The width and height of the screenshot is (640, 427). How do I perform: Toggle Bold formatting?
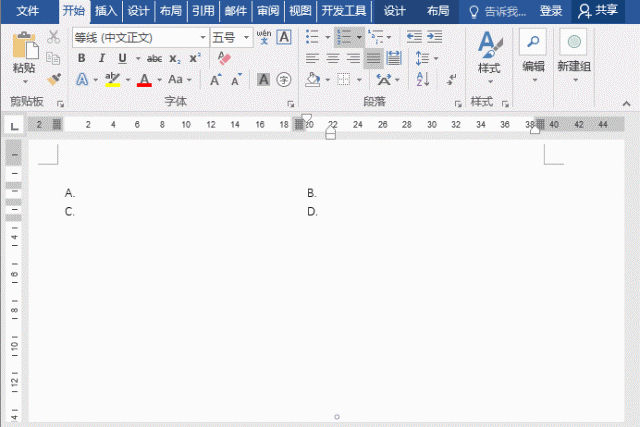(82, 58)
